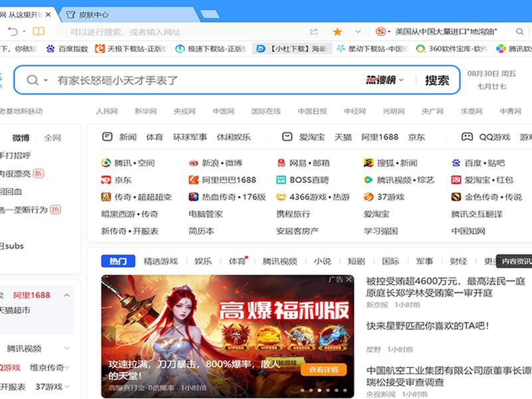Open the 携程旅行 link

pos(293,214)
